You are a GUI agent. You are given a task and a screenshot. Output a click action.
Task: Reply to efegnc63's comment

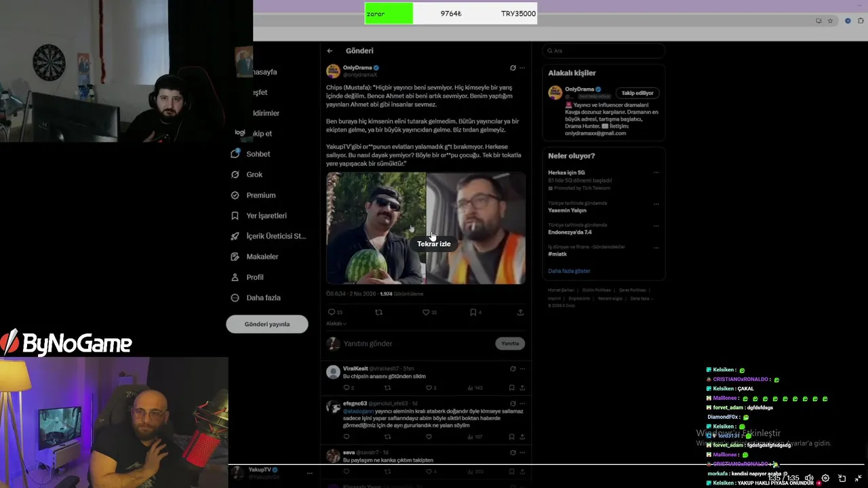pos(347,437)
